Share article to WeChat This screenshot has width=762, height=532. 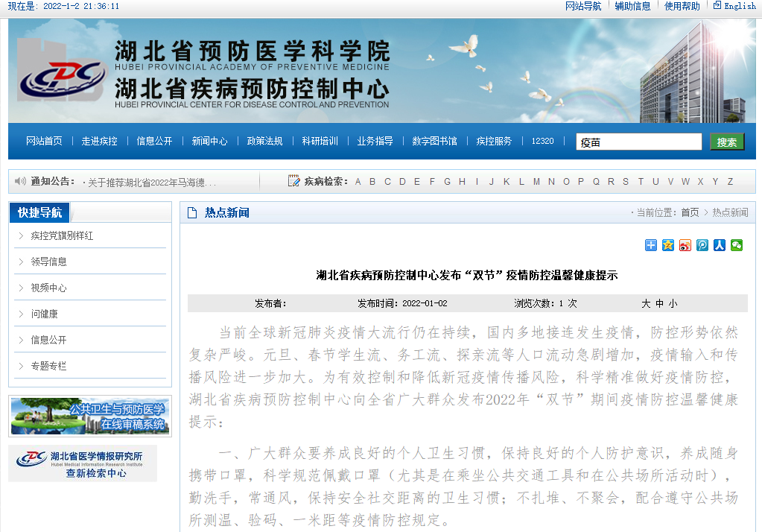[737, 245]
